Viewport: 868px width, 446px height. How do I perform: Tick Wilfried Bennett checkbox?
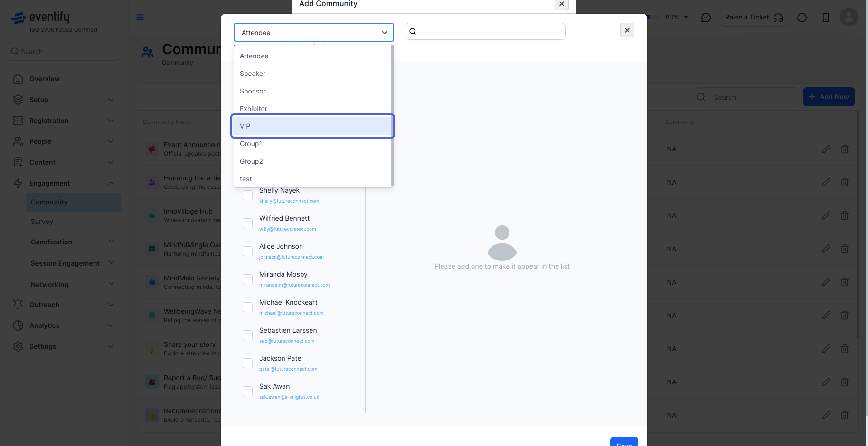point(247,223)
